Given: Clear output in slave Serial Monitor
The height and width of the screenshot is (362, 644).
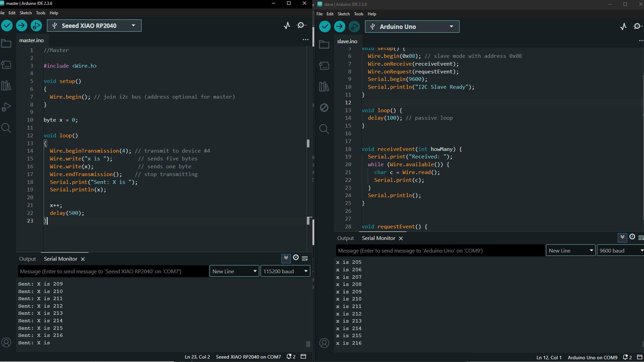Looking at the screenshot, I should click(x=641, y=238).
